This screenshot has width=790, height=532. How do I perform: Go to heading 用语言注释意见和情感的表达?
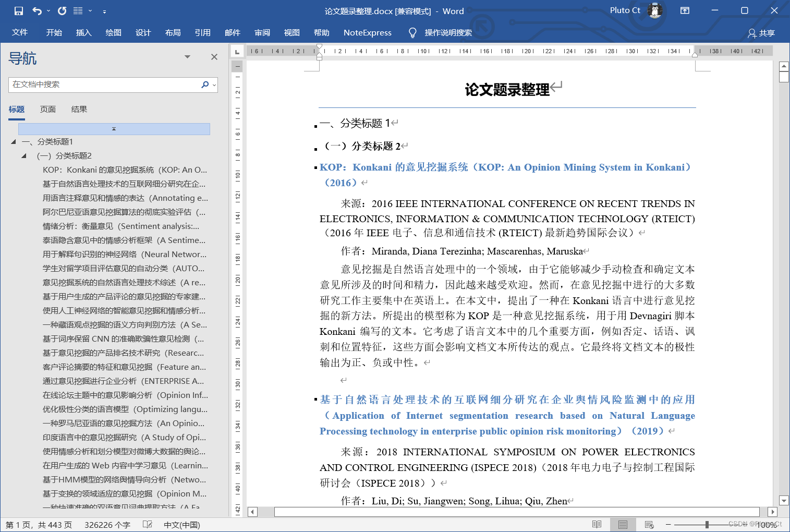click(125, 198)
